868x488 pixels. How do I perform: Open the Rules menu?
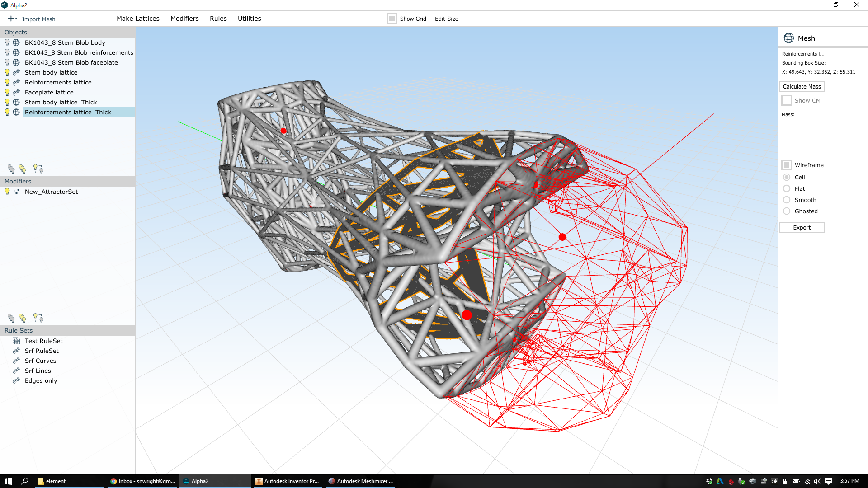point(218,19)
